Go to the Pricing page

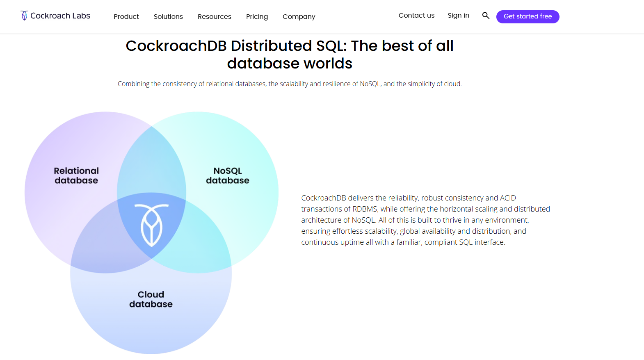[x=257, y=16]
